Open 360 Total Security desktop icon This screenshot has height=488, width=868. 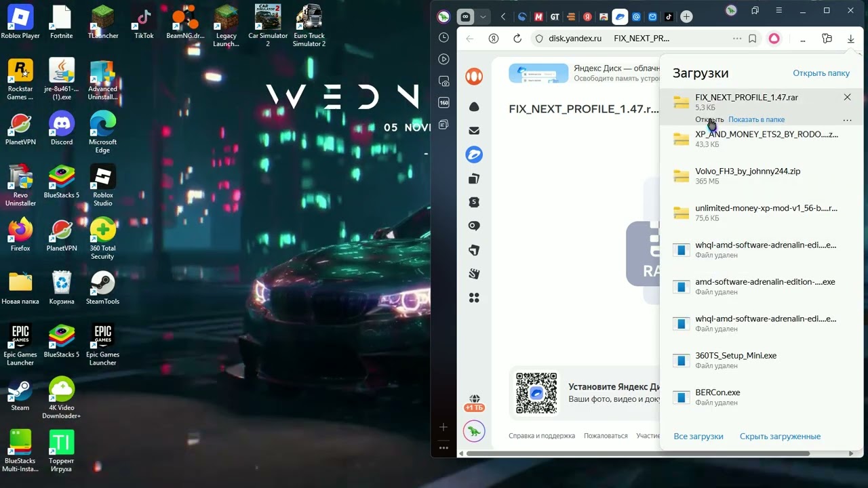[103, 239]
